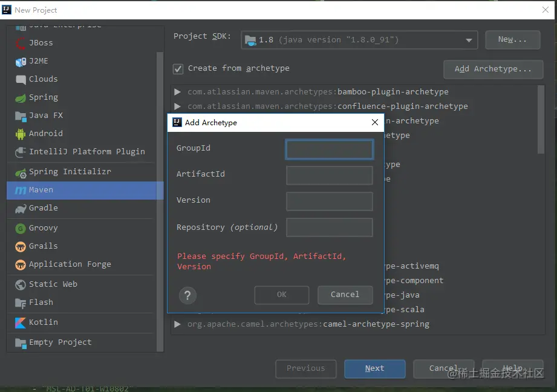Click Next in New Project window
The image size is (557, 392).
point(375,368)
